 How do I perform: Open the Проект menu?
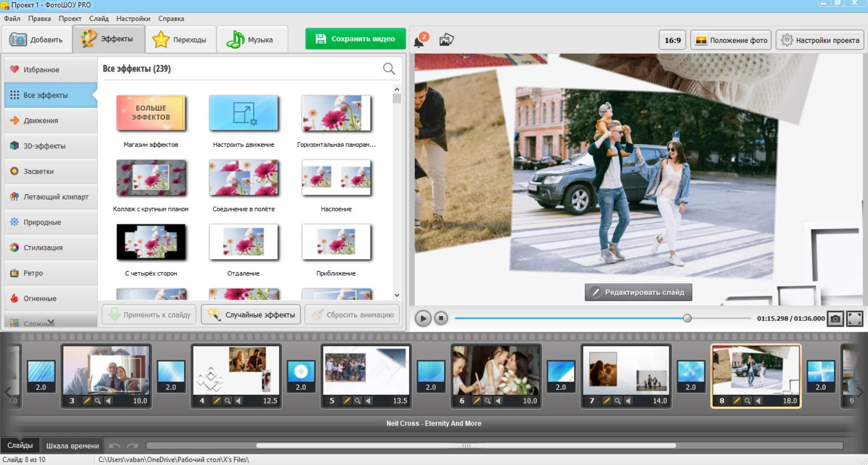point(70,19)
